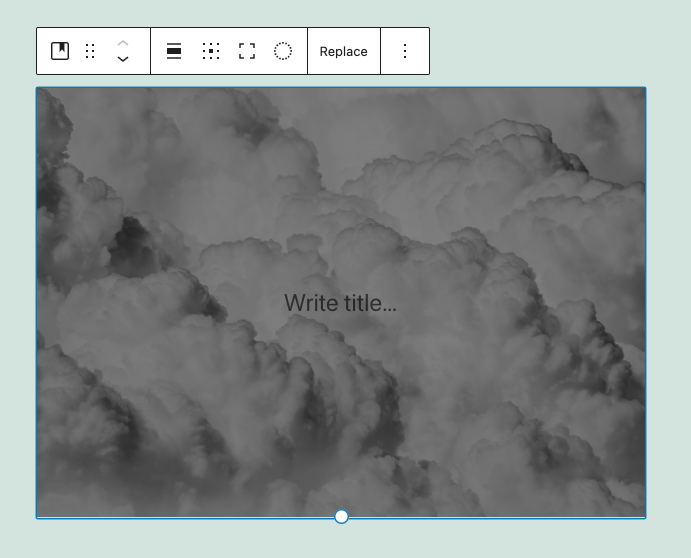The height and width of the screenshot is (558, 691).
Task: Select the clouds cover image
Action: pyautogui.click(x=341, y=303)
